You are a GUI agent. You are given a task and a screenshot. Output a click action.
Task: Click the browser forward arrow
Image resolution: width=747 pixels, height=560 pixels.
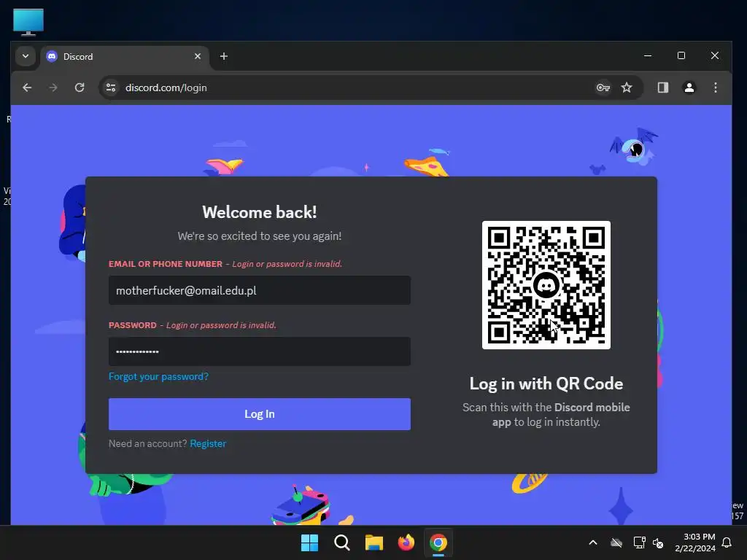pos(53,87)
